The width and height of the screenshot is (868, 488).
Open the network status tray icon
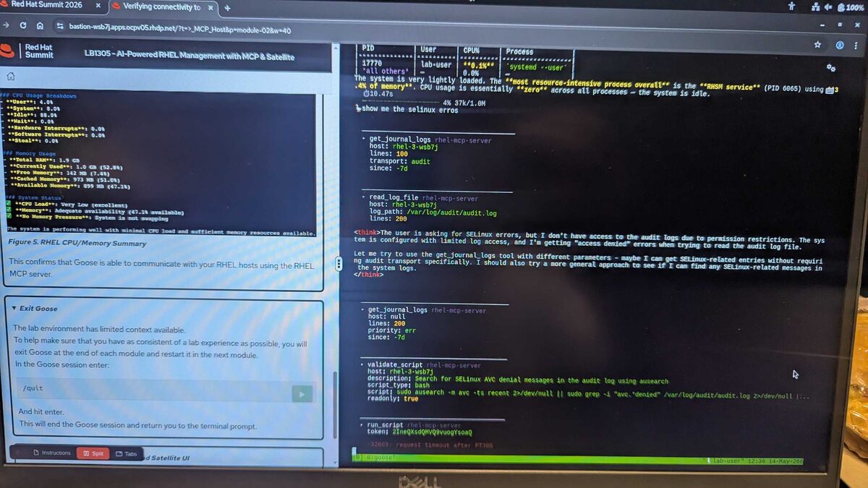[815, 7]
